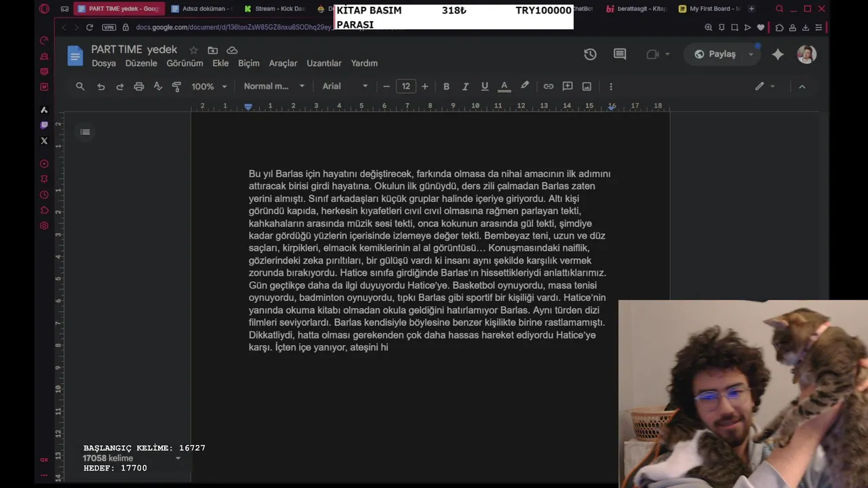
Task: Open the Google account avatar
Action: (x=806, y=54)
